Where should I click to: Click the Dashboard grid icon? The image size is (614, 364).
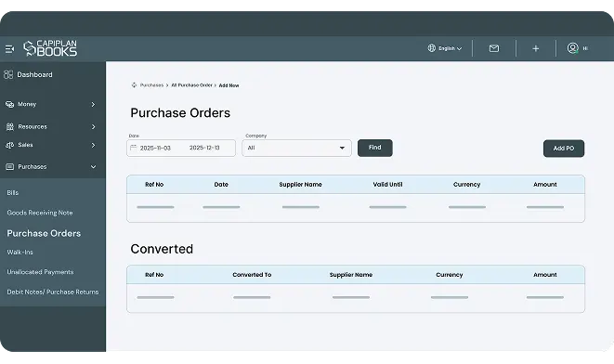click(x=8, y=74)
